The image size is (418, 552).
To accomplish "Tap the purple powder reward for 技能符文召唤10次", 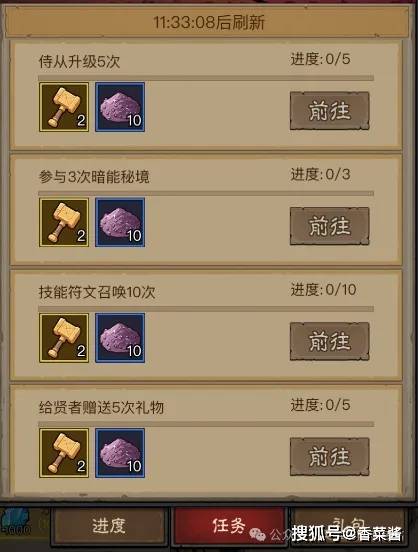I will coord(120,338).
